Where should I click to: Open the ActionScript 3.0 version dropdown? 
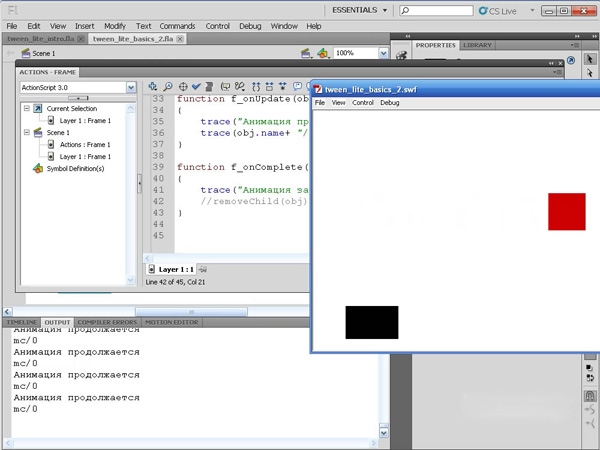click(x=131, y=87)
